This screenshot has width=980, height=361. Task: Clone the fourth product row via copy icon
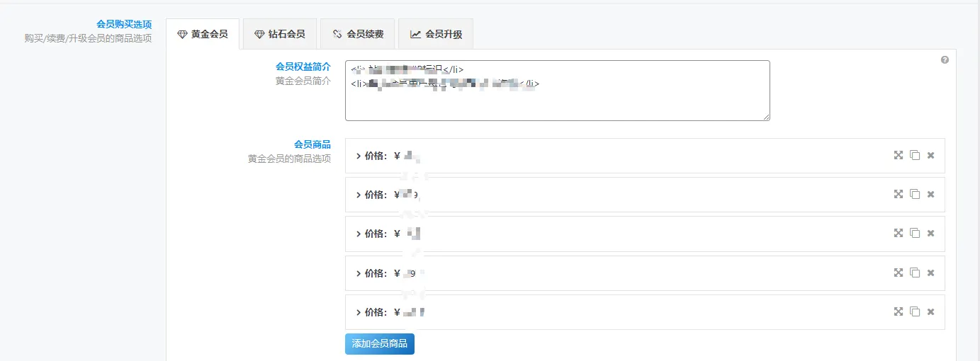tap(915, 273)
